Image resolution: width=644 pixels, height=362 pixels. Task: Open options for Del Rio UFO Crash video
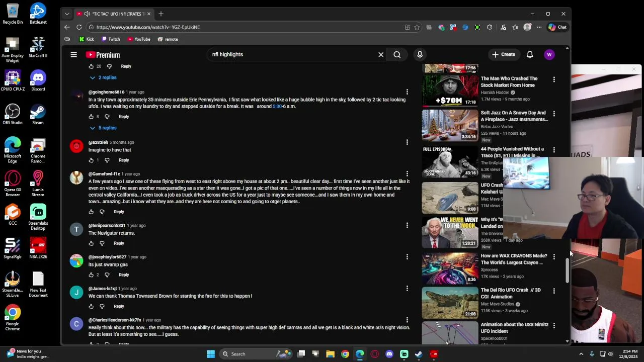pos(554,291)
